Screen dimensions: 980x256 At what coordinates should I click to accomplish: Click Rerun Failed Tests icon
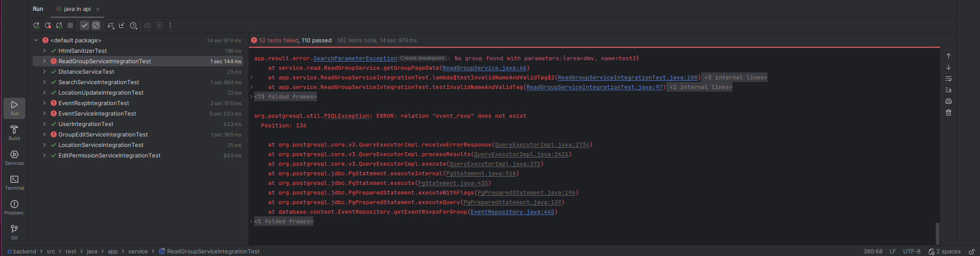(48, 26)
